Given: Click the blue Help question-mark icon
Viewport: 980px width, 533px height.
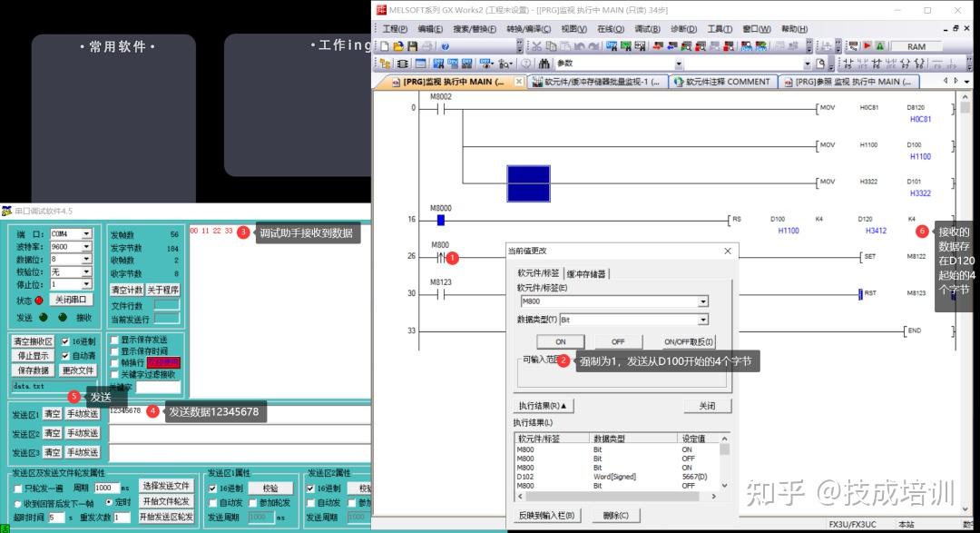Looking at the screenshot, I should click(x=444, y=45).
